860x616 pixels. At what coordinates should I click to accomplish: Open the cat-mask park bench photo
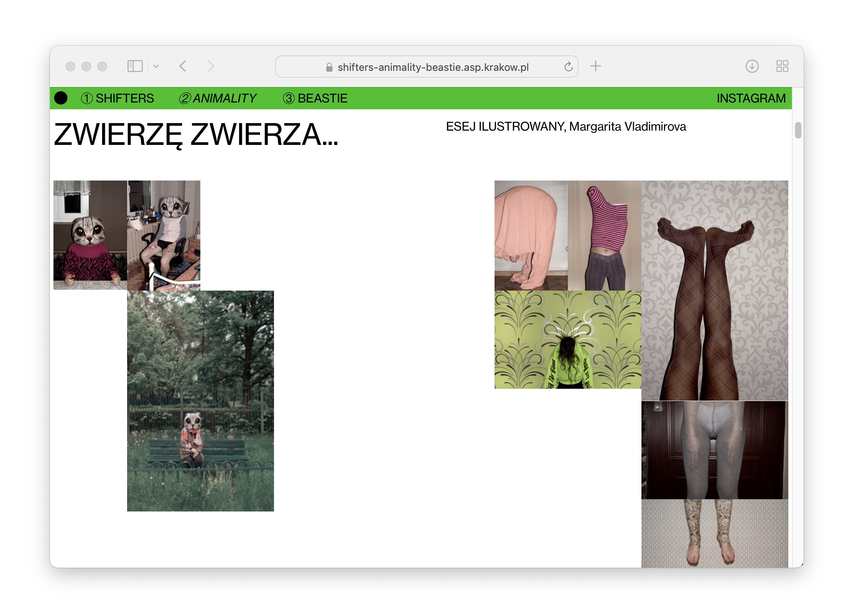click(200, 401)
